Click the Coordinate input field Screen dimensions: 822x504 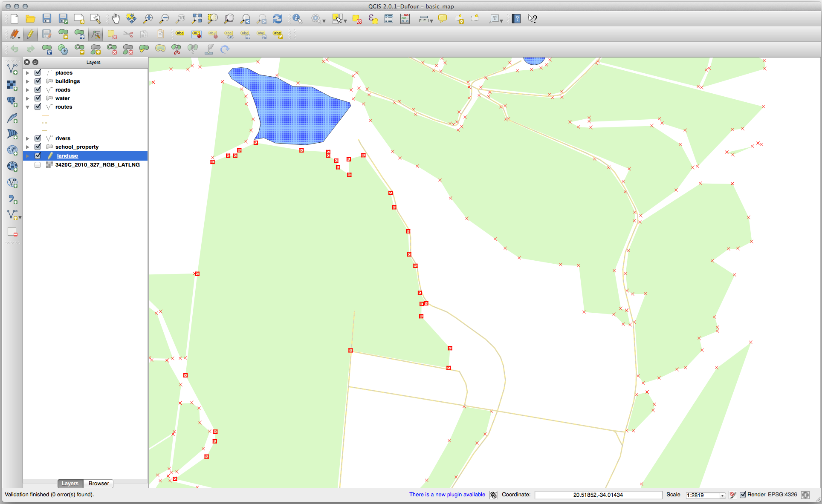[598, 495]
